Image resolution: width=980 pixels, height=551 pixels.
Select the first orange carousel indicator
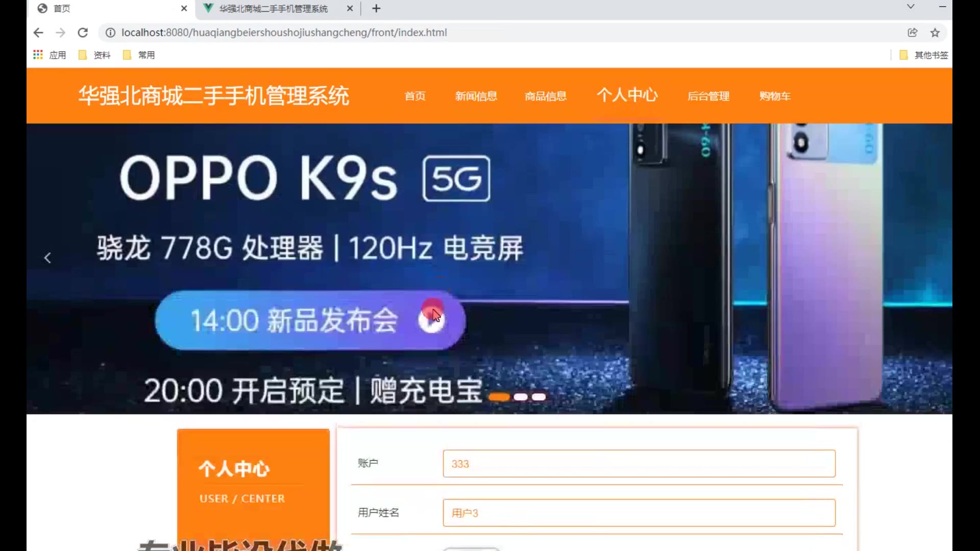[x=499, y=397]
